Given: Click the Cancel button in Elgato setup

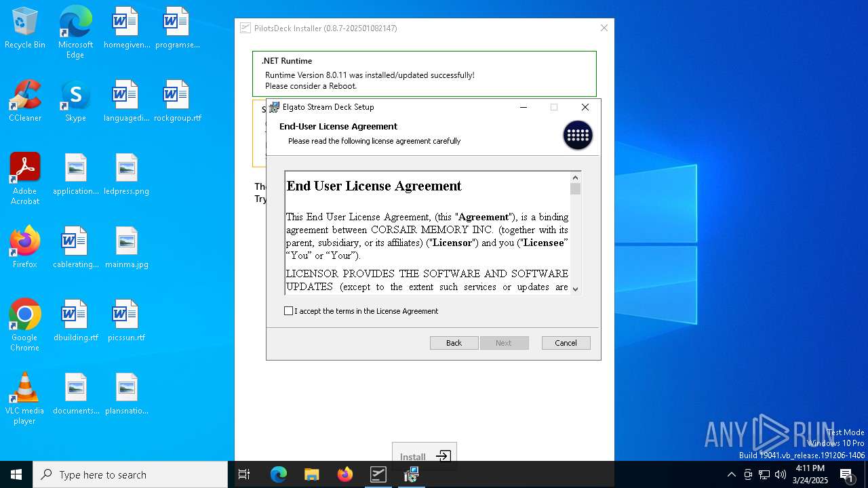Looking at the screenshot, I should click(566, 343).
